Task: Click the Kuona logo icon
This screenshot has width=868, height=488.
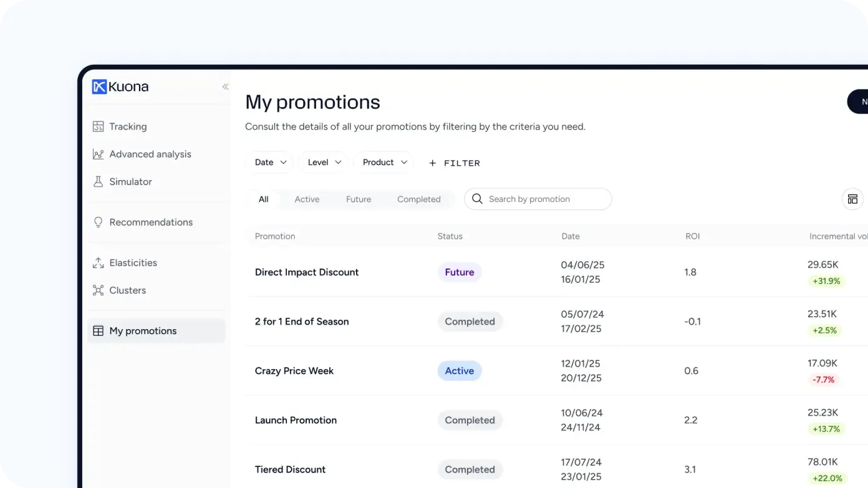Action: 99,87
